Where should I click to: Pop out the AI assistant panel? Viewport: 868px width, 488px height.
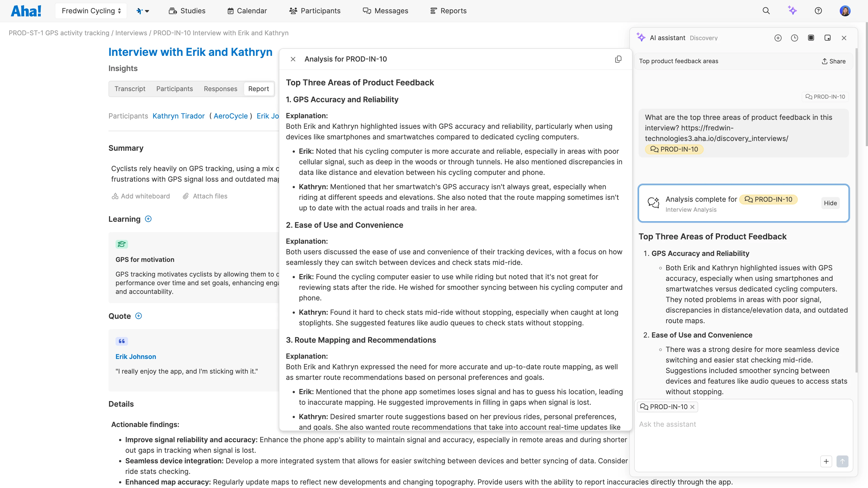[828, 38]
